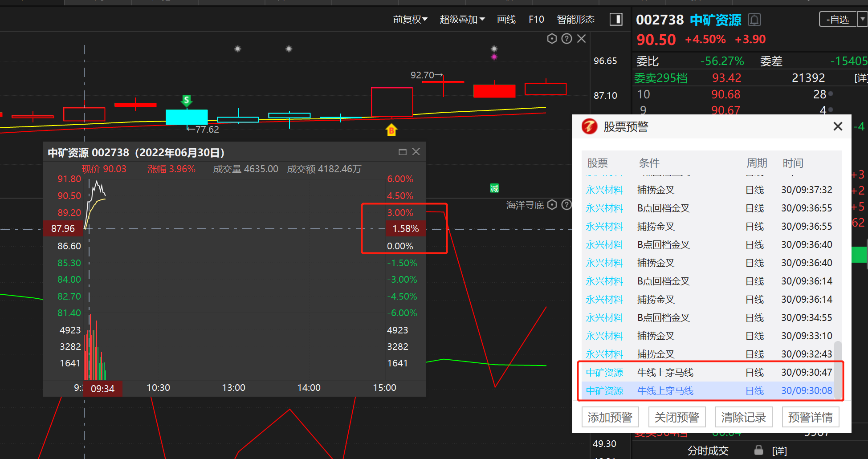
Task: Select 永兴材料 捕捞金叉 alert at 30/09:33:10
Action: click(x=708, y=336)
